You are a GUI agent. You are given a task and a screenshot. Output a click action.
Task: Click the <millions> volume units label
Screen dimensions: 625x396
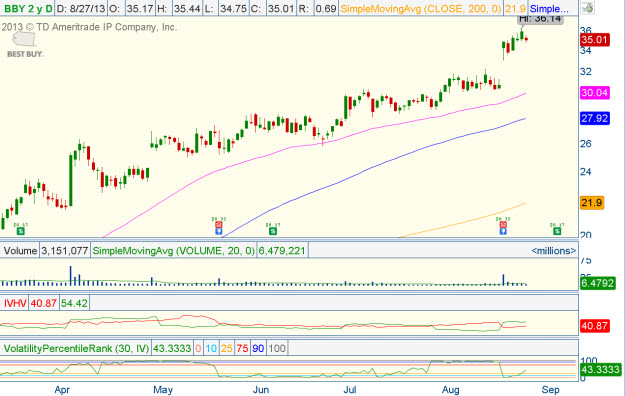553,251
